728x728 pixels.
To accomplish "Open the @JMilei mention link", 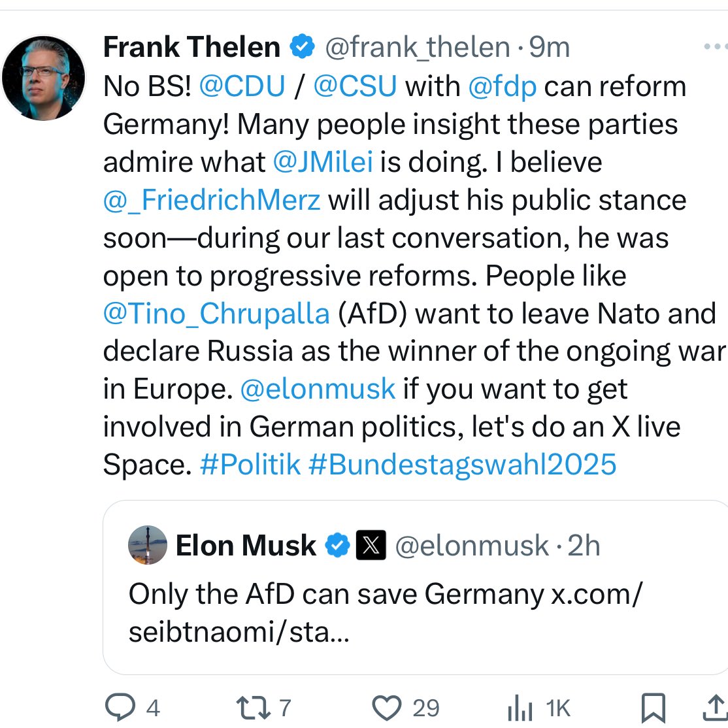I will pyautogui.click(x=323, y=162).
